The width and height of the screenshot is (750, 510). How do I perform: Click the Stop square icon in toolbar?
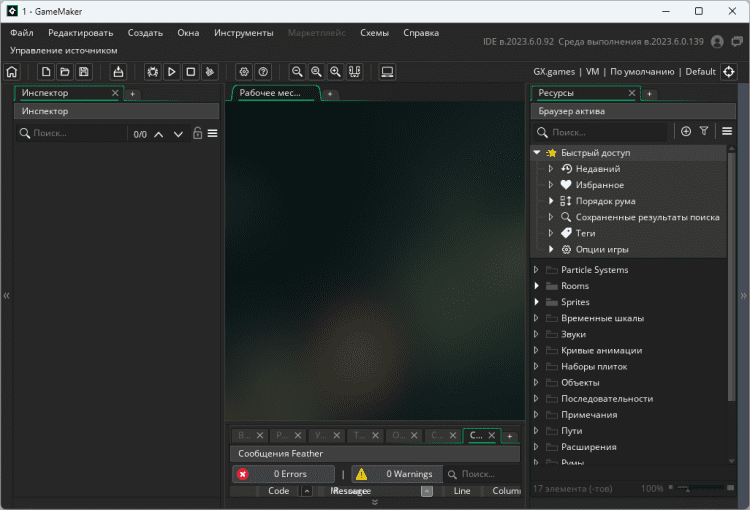click(190, 72)
